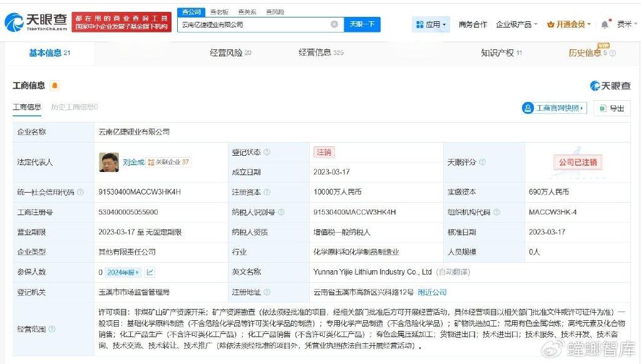Click 增值税一般纳税人 cell
Viewport: 641px width, 364px height.
coord(342,232)
